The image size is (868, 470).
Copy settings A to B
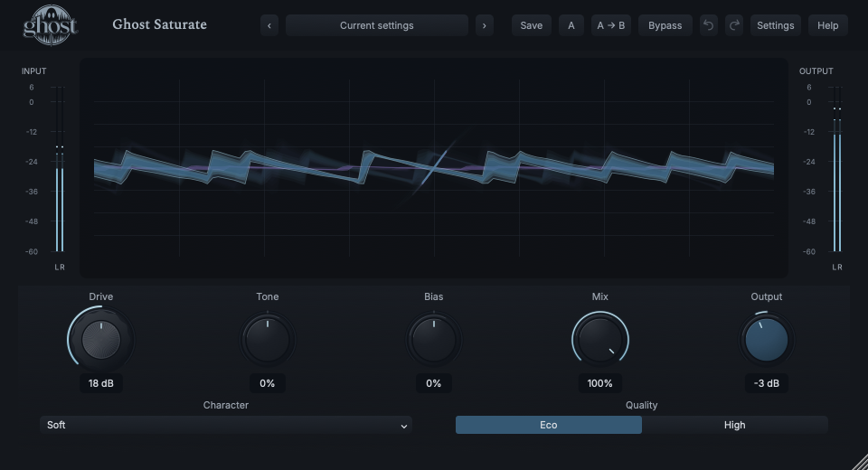tap(611, 25)
